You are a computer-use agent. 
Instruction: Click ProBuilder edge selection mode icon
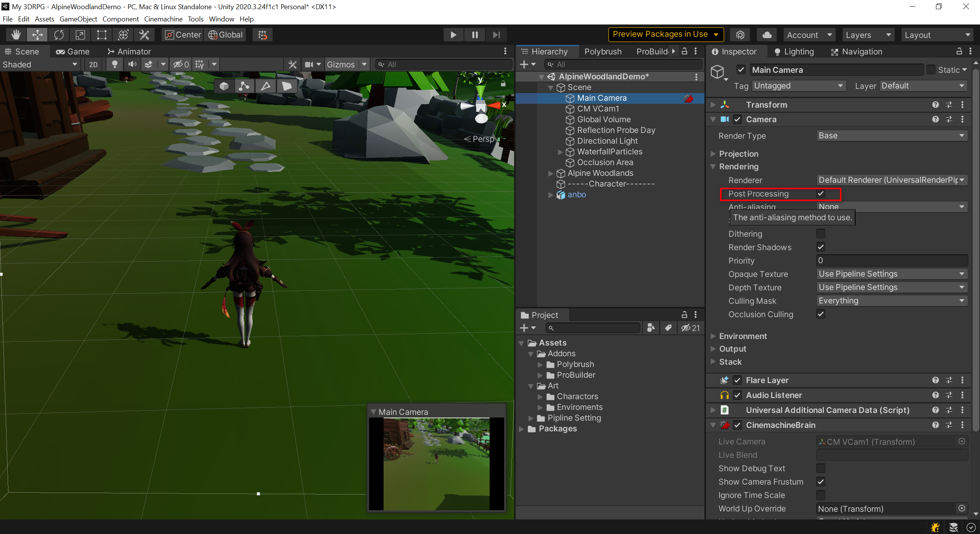click(x=265, y=86)
